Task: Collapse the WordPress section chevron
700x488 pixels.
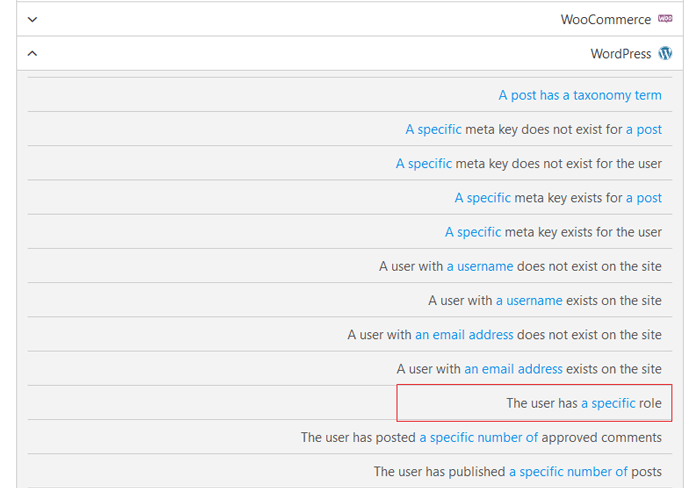Action: (33, 54)
